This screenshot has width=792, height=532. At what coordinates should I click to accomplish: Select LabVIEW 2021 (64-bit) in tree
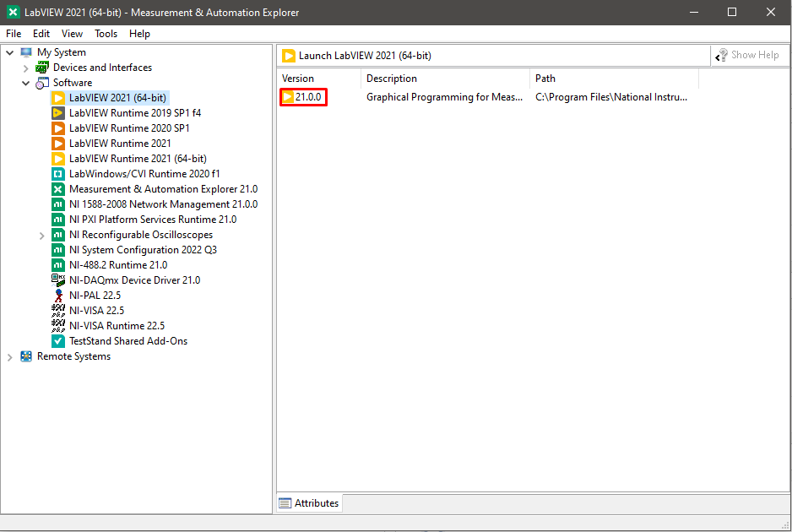(x=117, y=98)
